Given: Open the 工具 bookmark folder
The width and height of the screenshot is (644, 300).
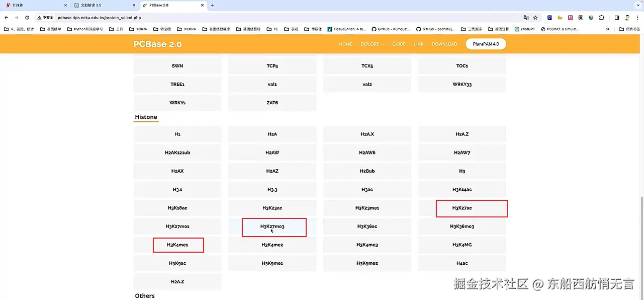Looking at the screenshot, I should click(x=116, y=29).
